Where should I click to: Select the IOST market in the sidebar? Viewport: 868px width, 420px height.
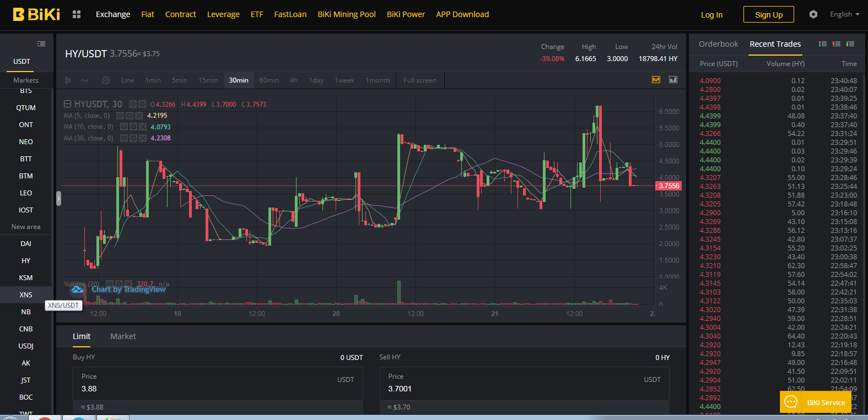[26, 210]
